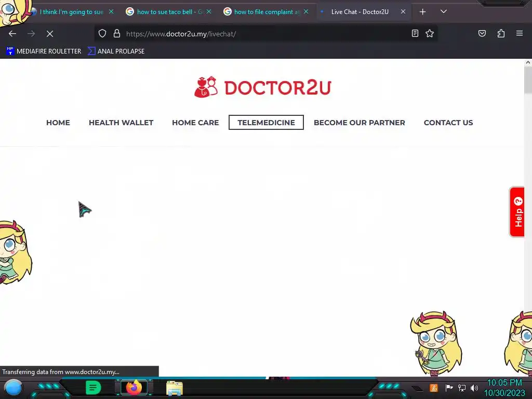Open the network tray icon

pyautogui.click(x=462, y=388)
